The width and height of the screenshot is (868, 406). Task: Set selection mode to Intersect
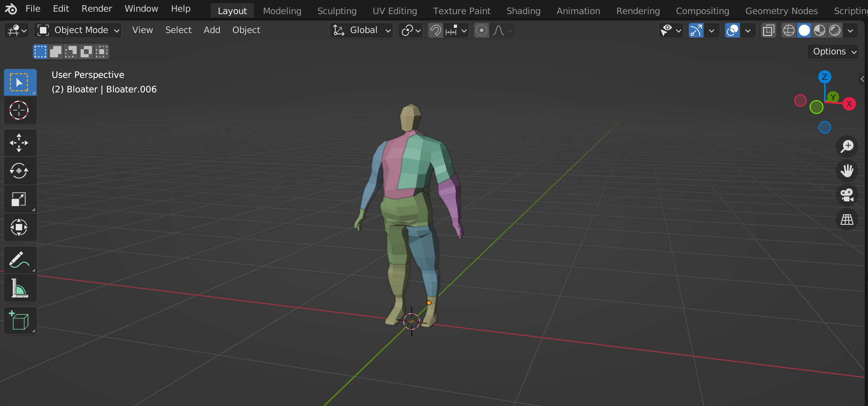pyautogui.click(x=102, y=52)
